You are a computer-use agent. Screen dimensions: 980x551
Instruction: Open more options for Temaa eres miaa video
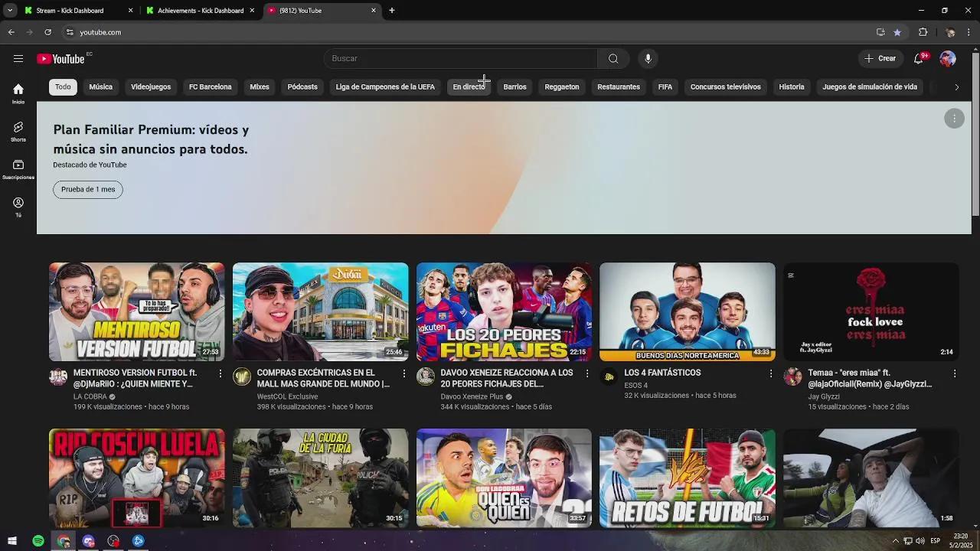(955, 373)
